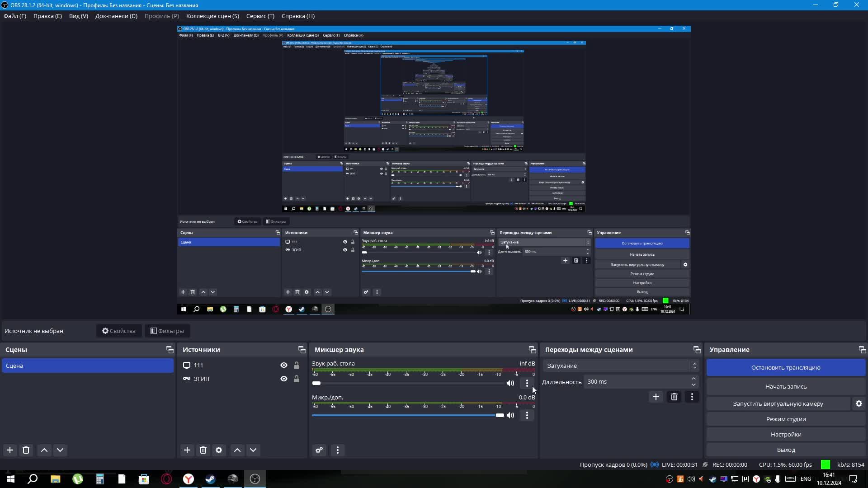Image resolution: width=868 pixels, height=488 pixels.
Task: Open Yandex Browser from the taskbar
Action: (189, 479)
